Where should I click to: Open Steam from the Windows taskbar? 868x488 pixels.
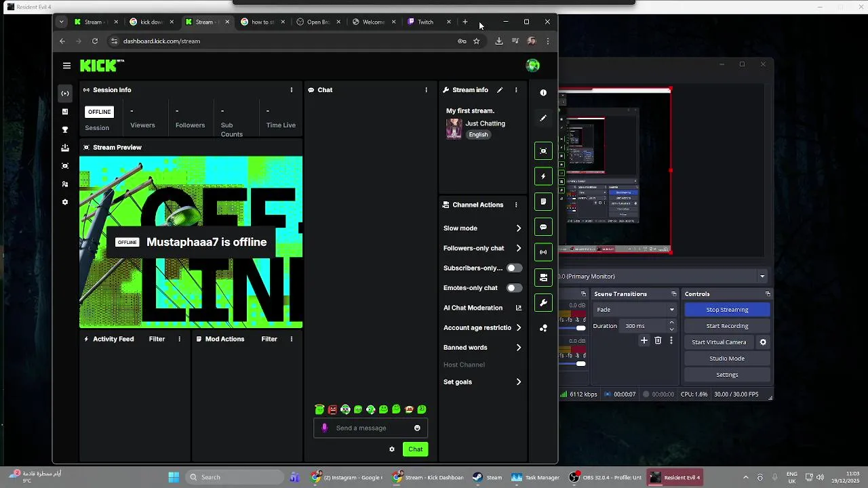point(488,477)
